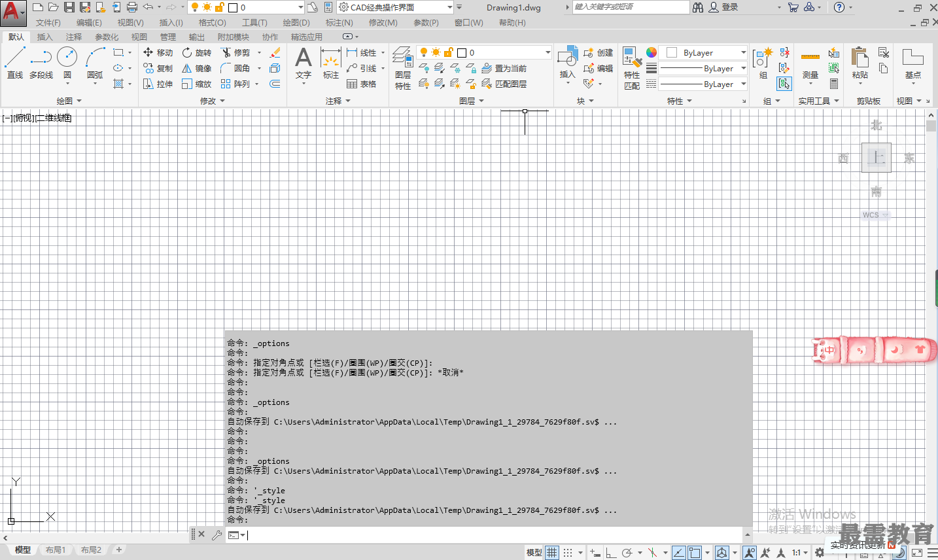
Task: Click the viewport label [俯视]
Action: click(23, 118)
